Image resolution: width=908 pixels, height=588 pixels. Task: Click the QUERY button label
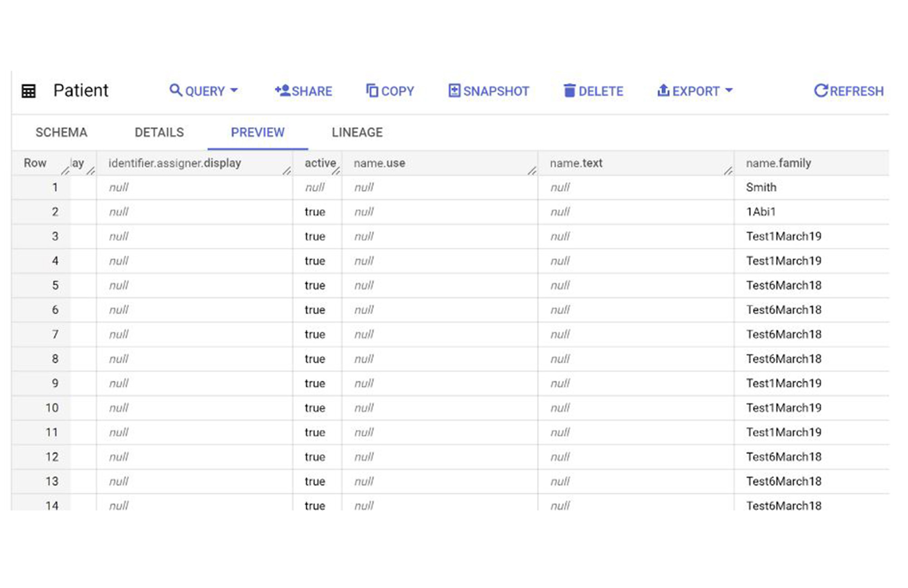[205, 91]
